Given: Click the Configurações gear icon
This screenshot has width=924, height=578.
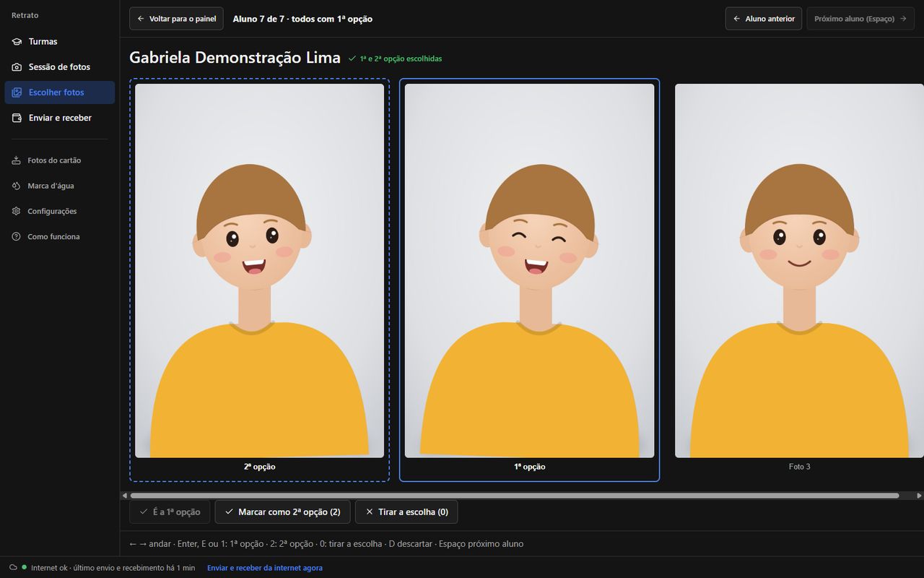Looking at the screenshot, I should coord(16,211).
